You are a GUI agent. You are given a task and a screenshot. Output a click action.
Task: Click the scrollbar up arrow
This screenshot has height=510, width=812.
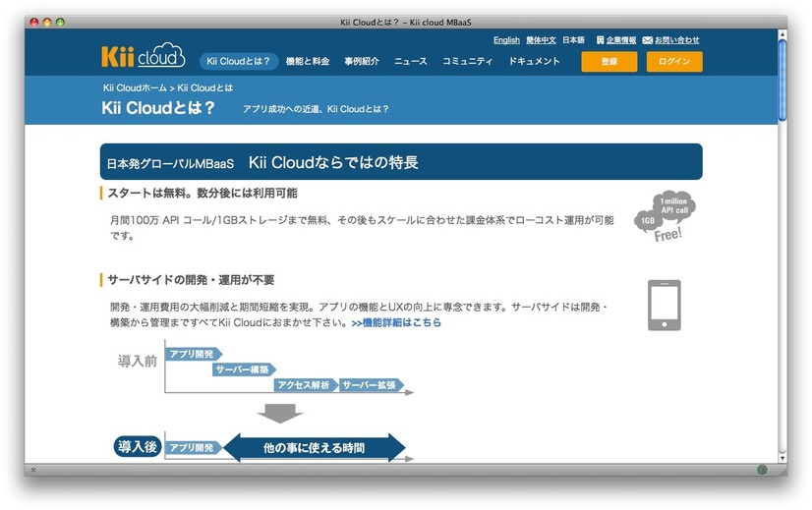click(x=783, y=34)
